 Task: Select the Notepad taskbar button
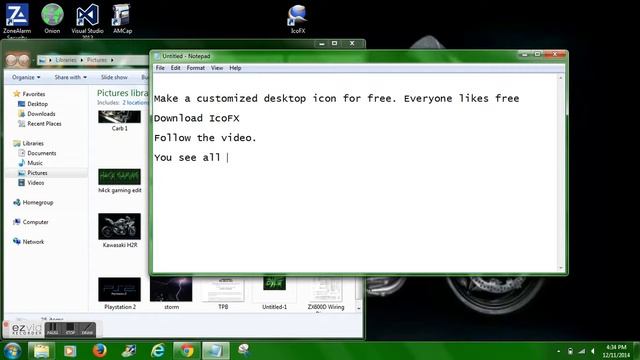pos(216,351)
